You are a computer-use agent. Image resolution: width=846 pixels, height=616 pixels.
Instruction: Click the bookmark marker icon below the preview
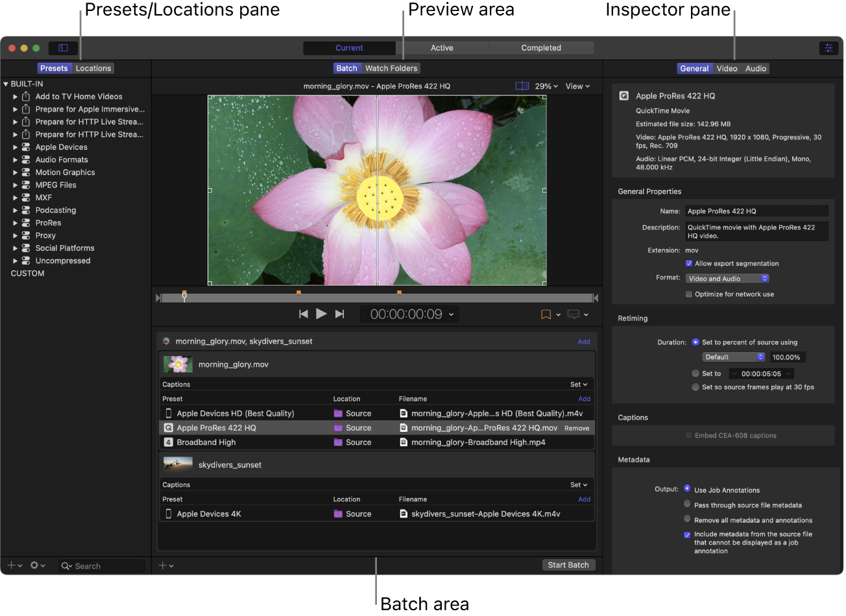(545, 314)
